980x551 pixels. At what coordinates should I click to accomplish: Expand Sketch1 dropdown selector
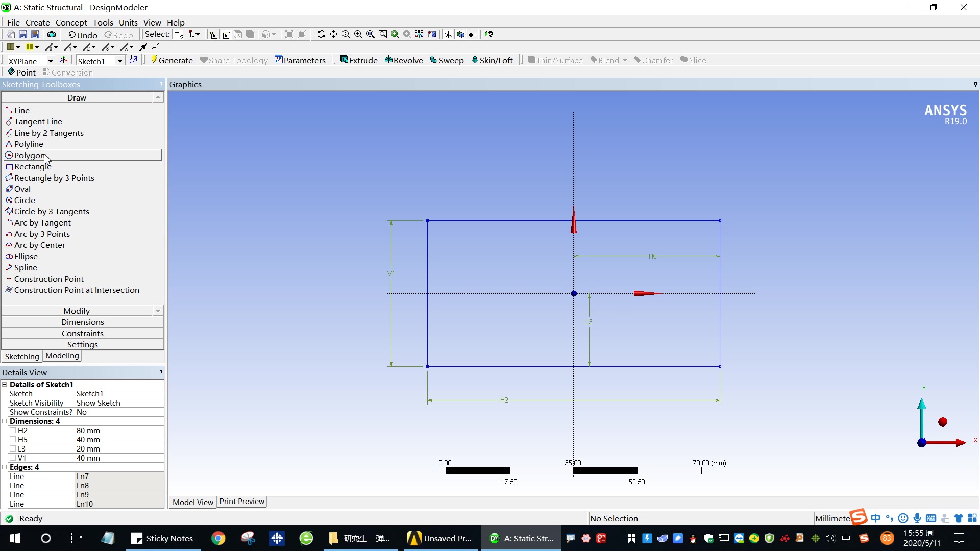120,61
